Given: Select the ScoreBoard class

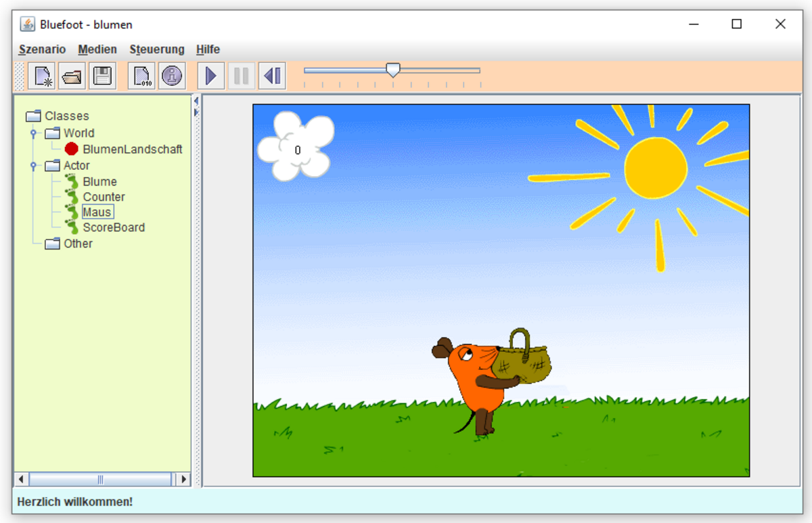Looking at the screenshot, I should click(114, 227).
